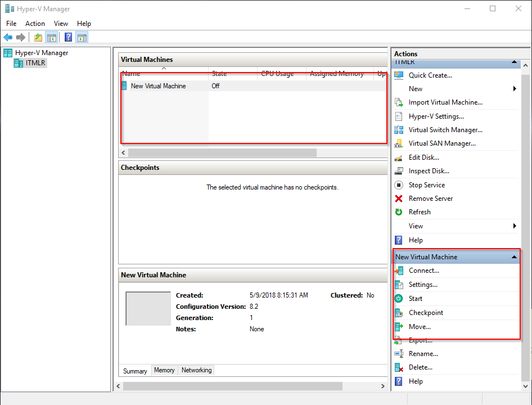Click the Inspect Disk icon
This screenshot has width=532, height=405.
tap(399, 171)
